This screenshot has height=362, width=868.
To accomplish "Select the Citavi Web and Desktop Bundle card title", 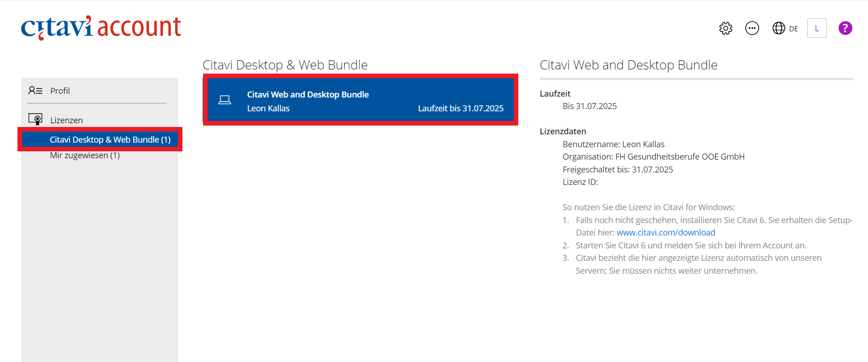I will (x=308, y=94).
